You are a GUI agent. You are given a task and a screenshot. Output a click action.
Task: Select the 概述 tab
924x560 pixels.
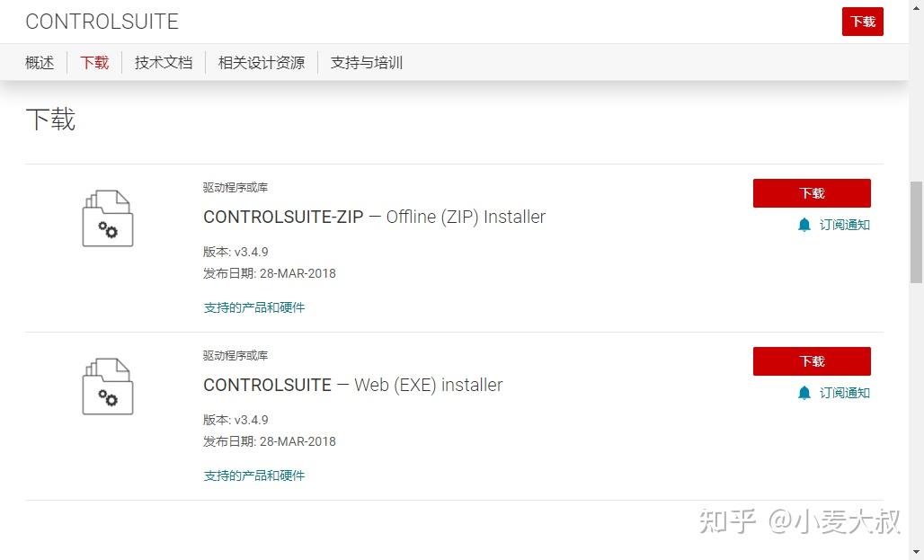(39, 62)
